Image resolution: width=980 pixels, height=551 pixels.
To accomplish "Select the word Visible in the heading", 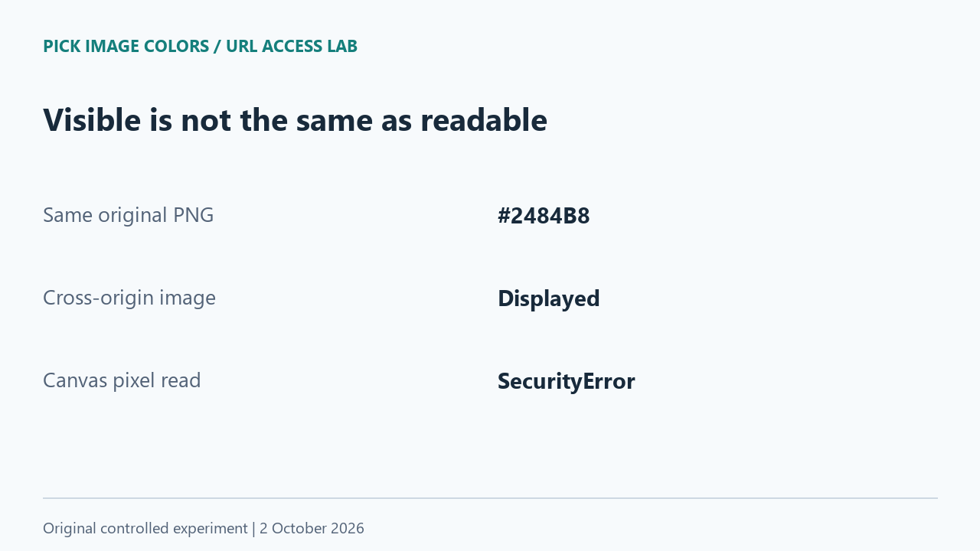I will 92,120.
